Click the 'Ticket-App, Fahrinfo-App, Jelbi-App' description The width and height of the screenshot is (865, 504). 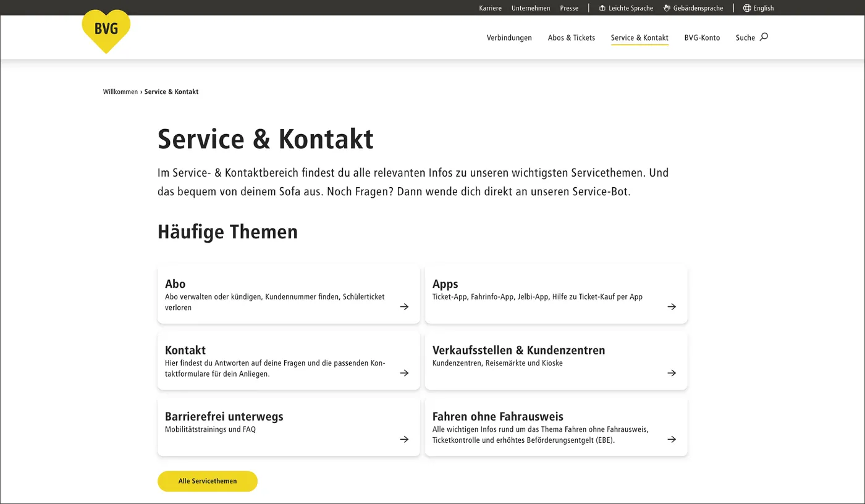coord(538,297)
